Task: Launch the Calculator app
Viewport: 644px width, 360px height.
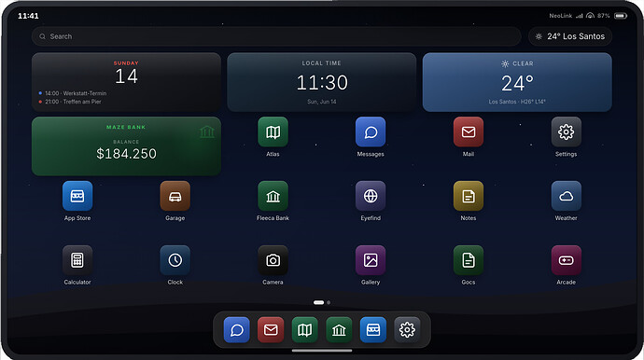Action: [x=77, y=260]
